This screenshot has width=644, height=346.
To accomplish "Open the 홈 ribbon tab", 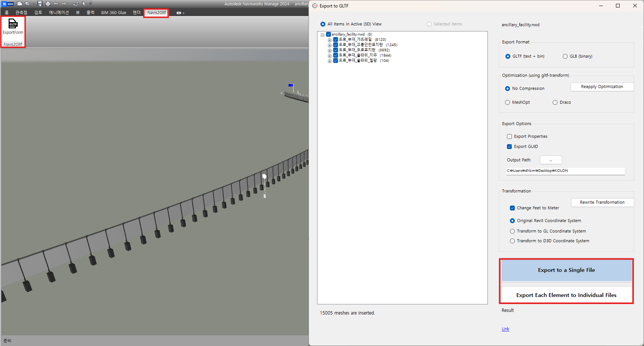I will coord(7,13).
